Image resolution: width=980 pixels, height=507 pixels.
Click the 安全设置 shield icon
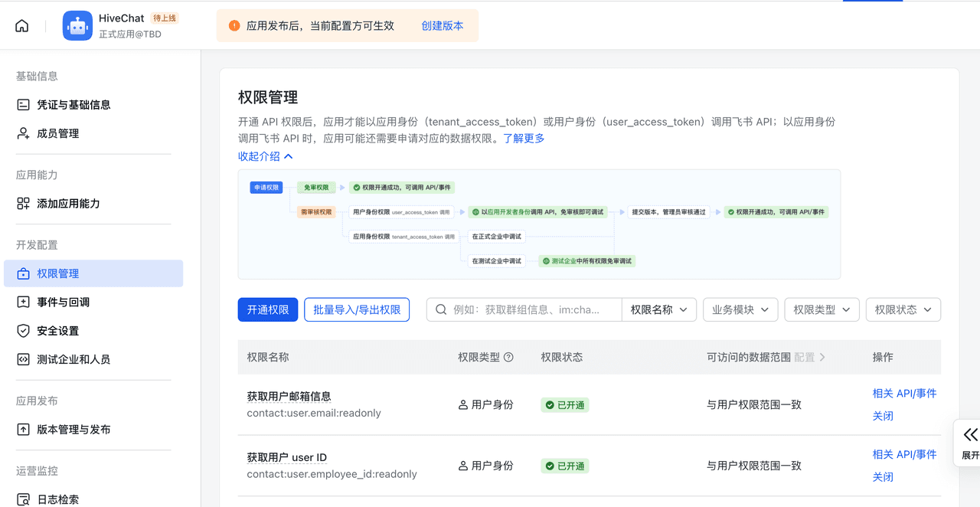pyautogui.click(x=23, y=331)
